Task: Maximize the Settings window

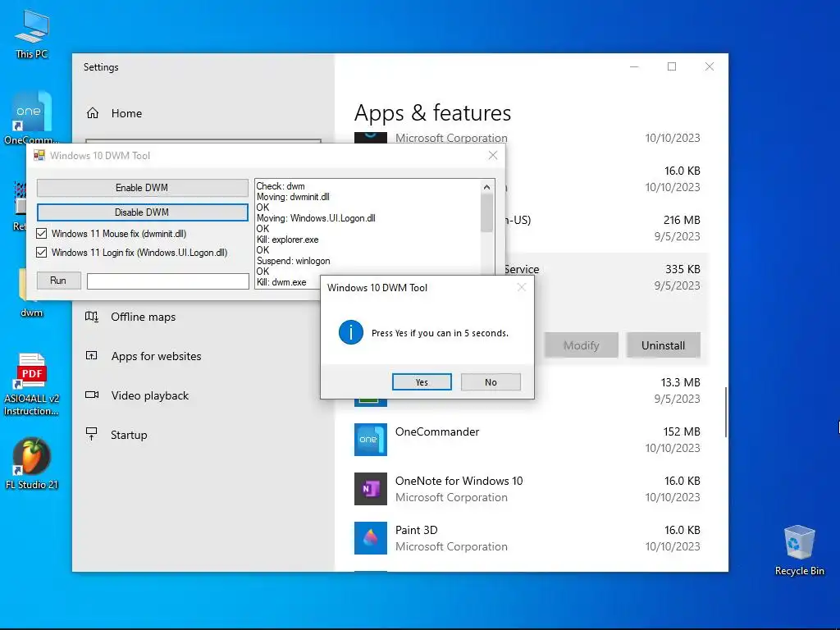Action: click(x=672, y=66)
